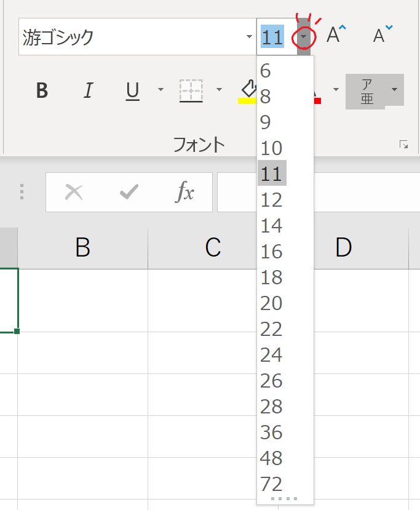
Task: Select font size 12
Action: (x=285, y=200)
